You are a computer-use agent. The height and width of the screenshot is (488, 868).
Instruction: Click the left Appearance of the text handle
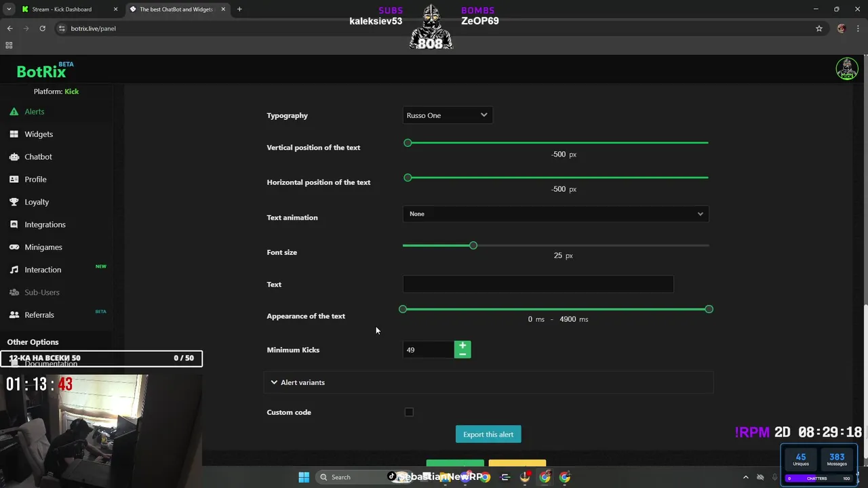tap(403, 309)
